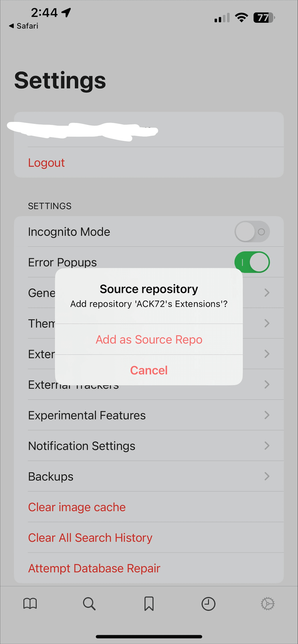Tap the Search magnifier tab icon
The image size is (298, 644).
[x=89, y=603]
